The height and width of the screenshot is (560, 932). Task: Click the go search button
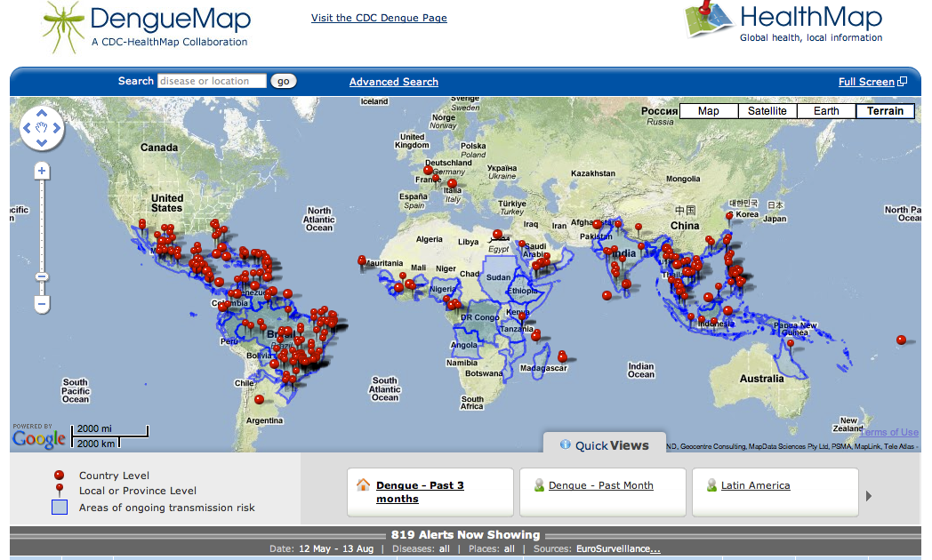[x=283, y=80]
